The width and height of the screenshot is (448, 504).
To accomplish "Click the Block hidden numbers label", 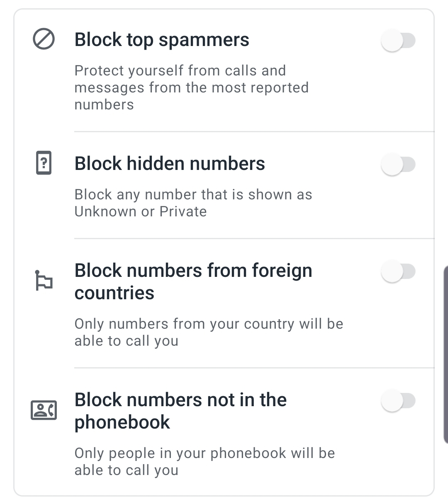I will coord(170,163).
